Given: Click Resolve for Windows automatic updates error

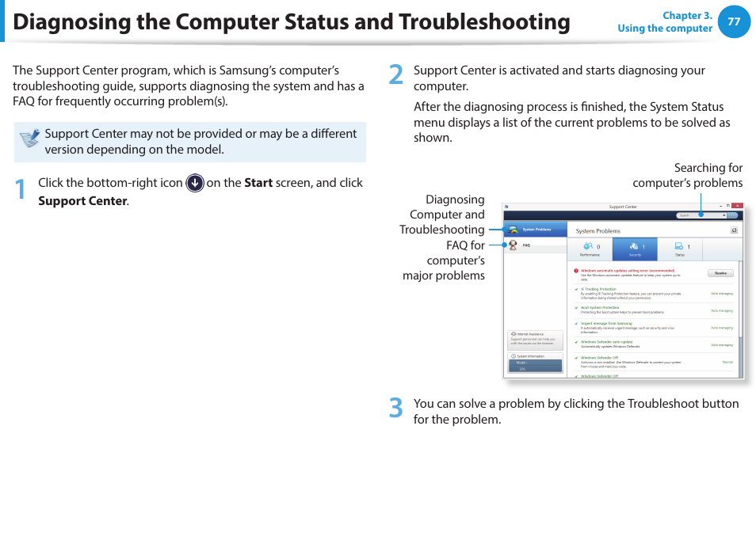Looking at the screenshot, I should point(720,273).
